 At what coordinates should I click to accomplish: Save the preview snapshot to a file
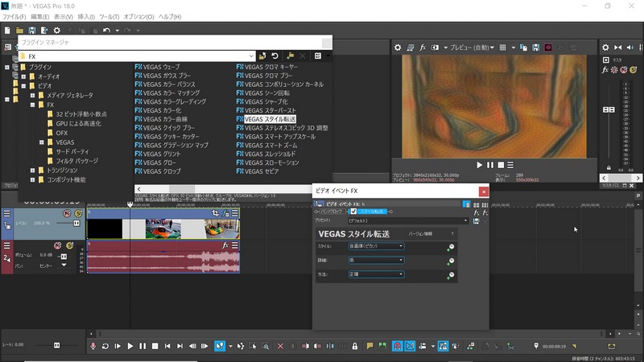coord(536,47)
